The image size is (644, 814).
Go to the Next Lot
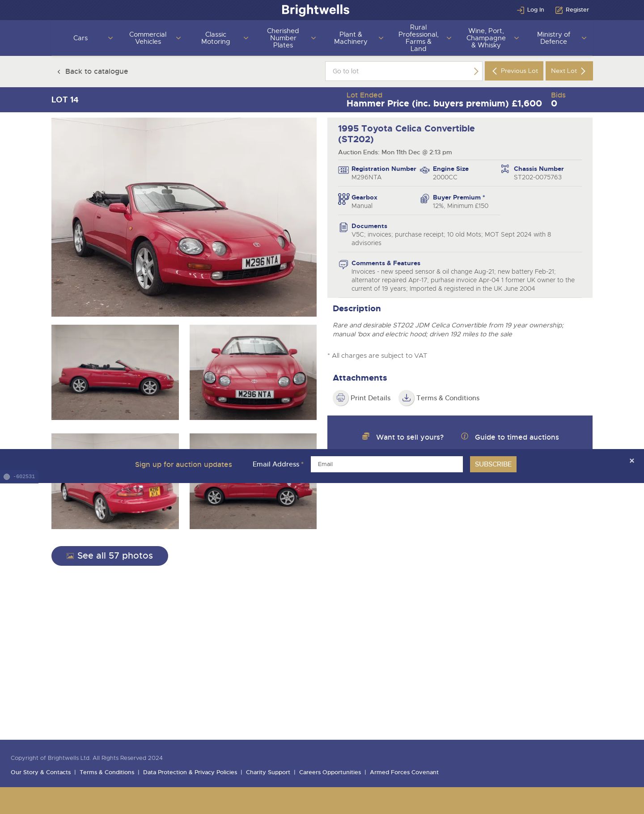[x=569, y=71]
